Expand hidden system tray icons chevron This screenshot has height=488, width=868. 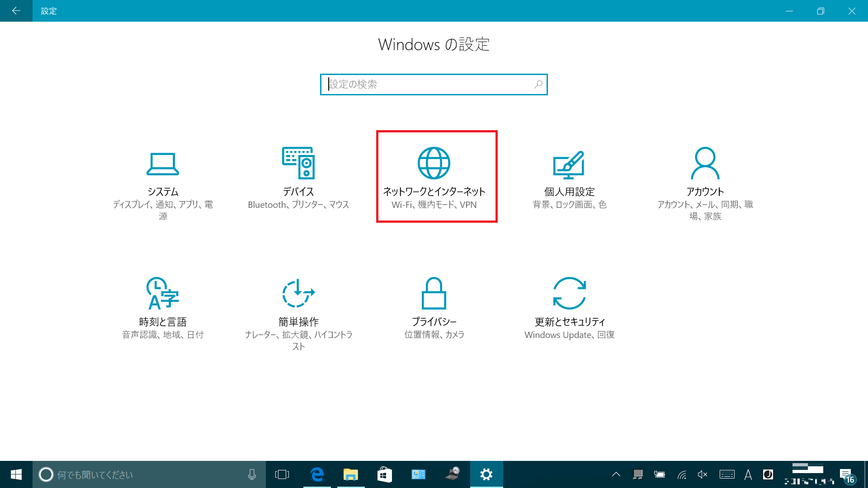(x=616, y=474)
